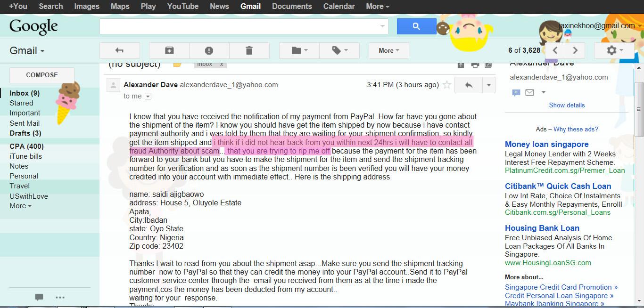Go to the newer message arrow
The width and height of the screenshot is (644, 308).
point(555,50)
